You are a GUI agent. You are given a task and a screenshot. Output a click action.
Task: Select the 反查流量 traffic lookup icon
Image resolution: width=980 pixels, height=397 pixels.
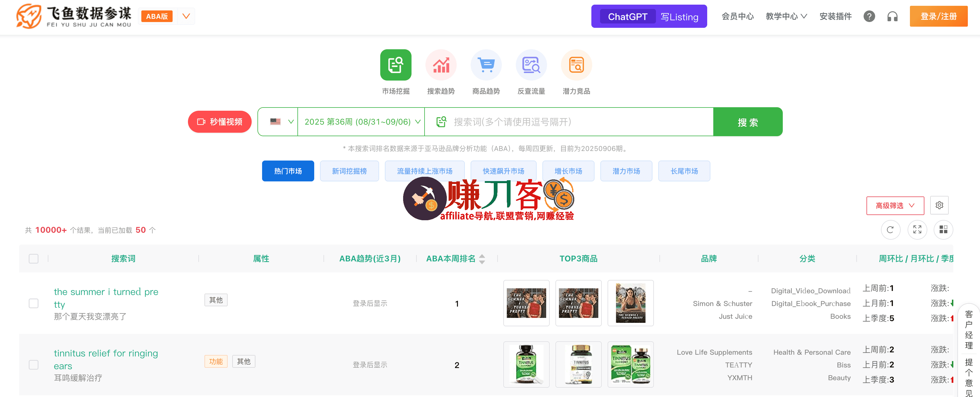point(531,65)
